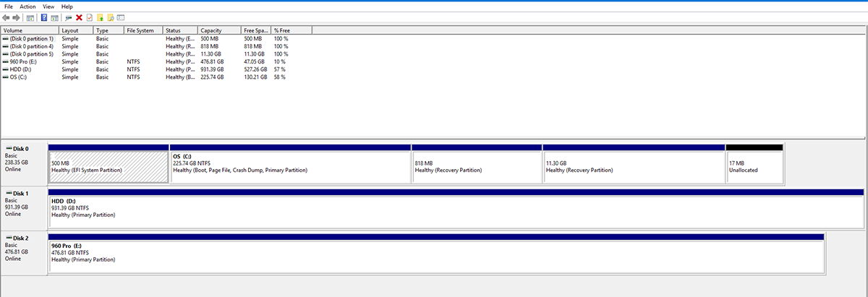The width and height of the screenshot is (868, 297).
Task: Click the rightmost list settings toolbar icon
Action: click(121, 17)
